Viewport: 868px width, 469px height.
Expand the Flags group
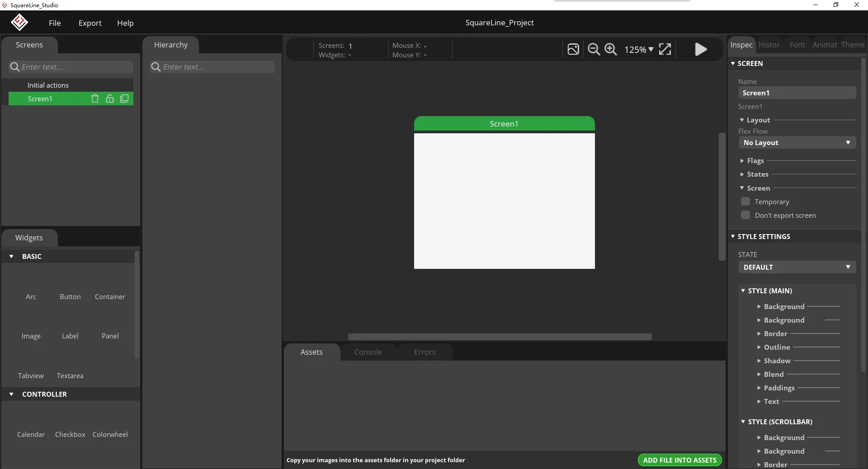(742, 161)
